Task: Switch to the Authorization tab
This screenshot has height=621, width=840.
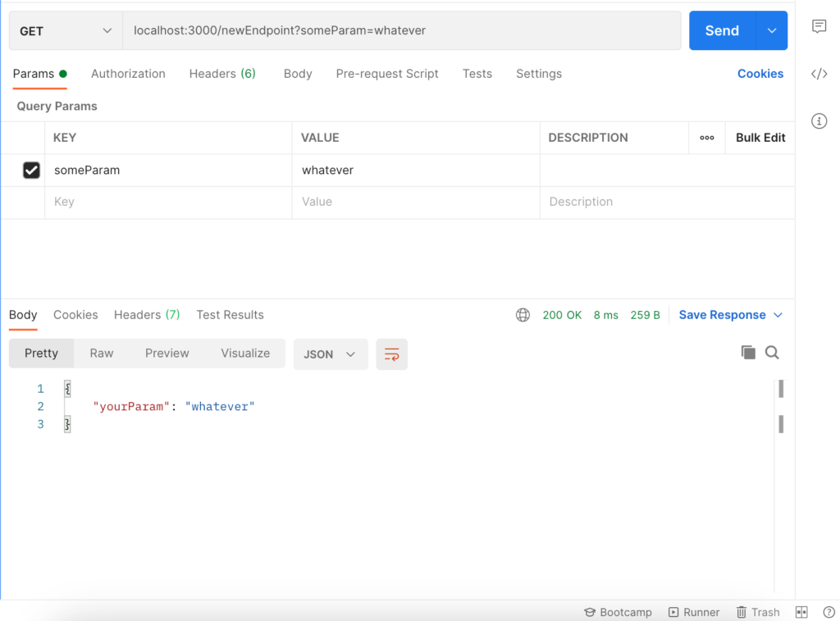Action: click(x=128, y=74)
